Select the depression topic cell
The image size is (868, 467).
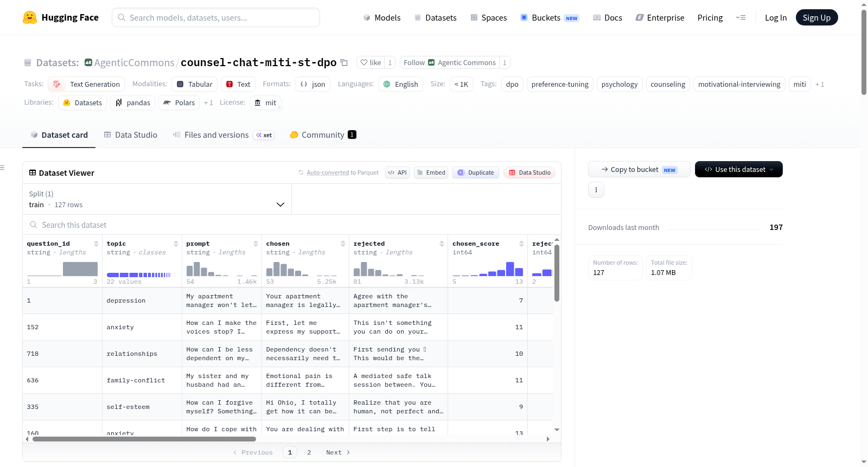142,300
